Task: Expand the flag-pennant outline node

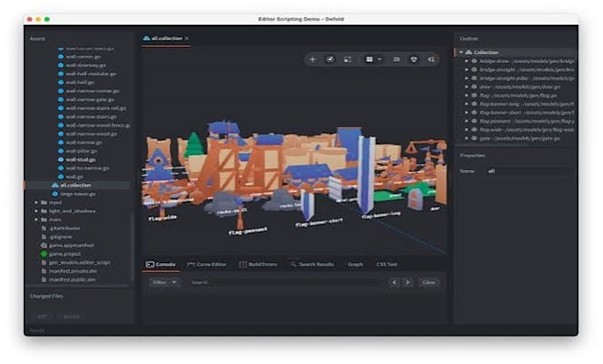Action: (466, 121)
